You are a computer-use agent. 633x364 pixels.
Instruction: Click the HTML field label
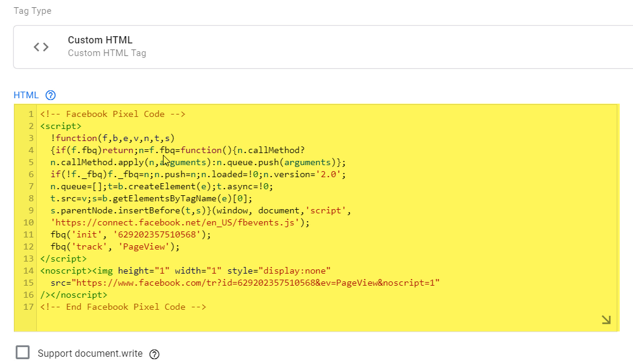click(x=26, y=95)
